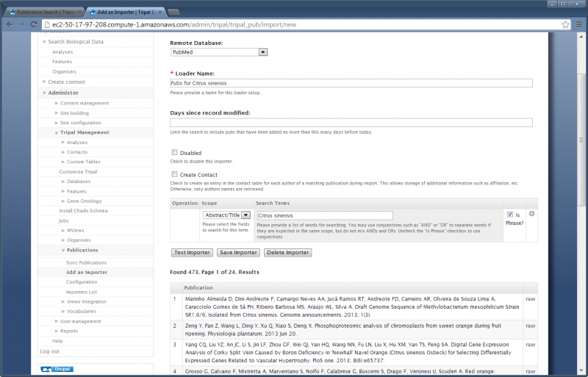Click the Help link in sidebar

coord(57,341)
